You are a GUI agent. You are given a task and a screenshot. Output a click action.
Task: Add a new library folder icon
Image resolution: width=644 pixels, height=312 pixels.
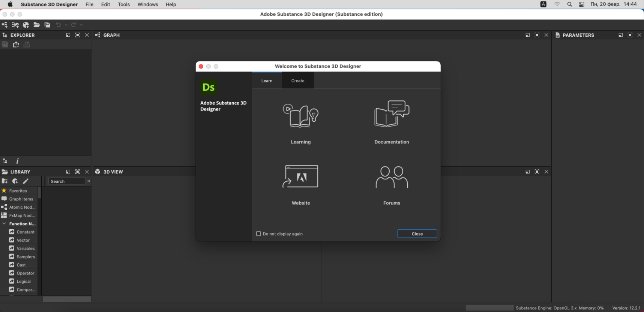5,181
